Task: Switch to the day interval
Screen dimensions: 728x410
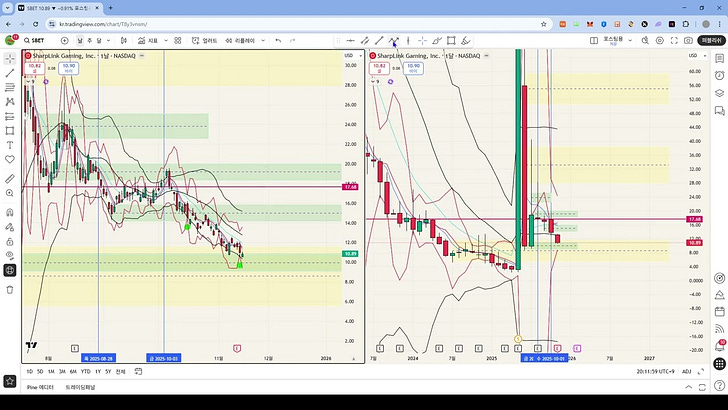Action: click(80, 40)
